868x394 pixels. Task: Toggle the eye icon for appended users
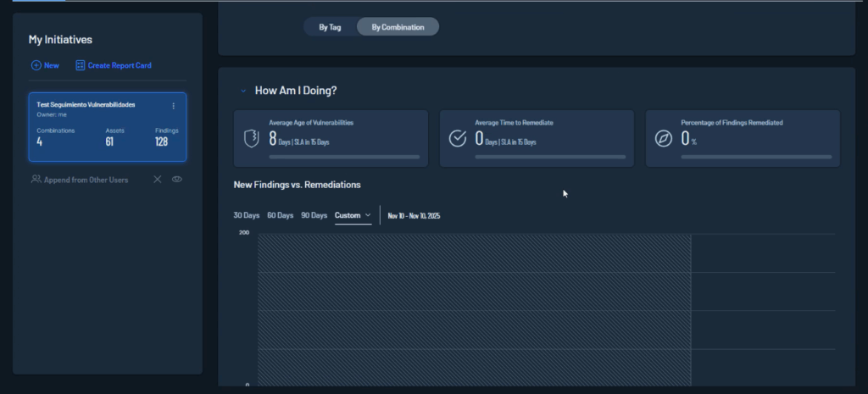[177, 180]
